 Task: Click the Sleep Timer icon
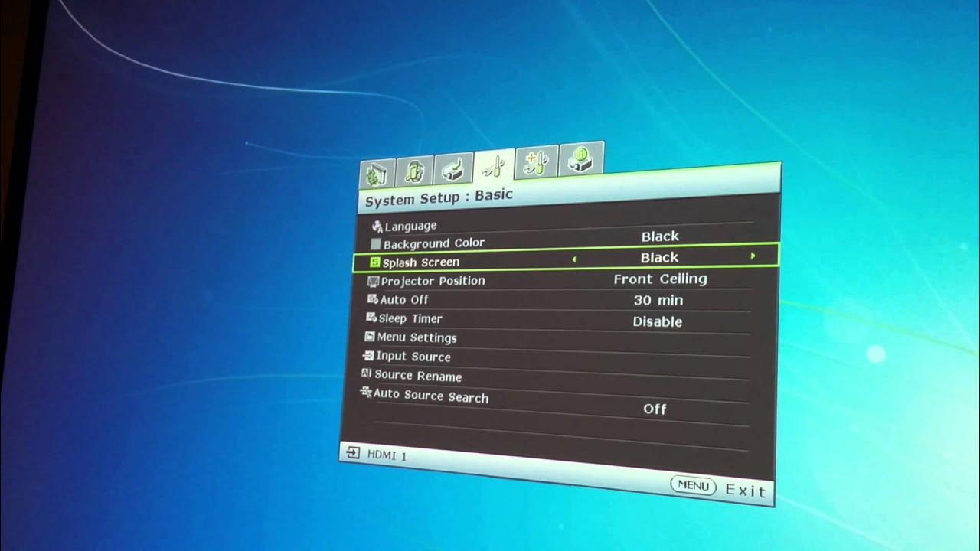coord(371,318)
